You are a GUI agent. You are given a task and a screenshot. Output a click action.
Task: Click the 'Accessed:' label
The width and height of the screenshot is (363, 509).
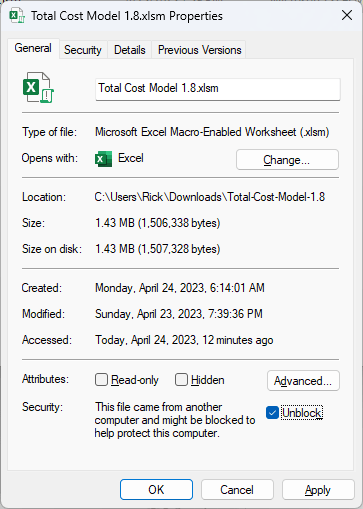point(47,340)
